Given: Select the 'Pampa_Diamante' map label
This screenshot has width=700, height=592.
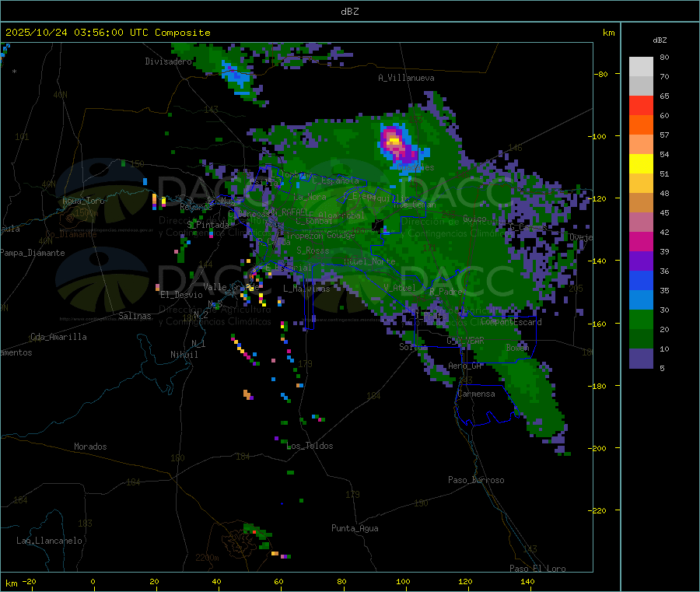Looking at the screenshot, I should (32, 253).
